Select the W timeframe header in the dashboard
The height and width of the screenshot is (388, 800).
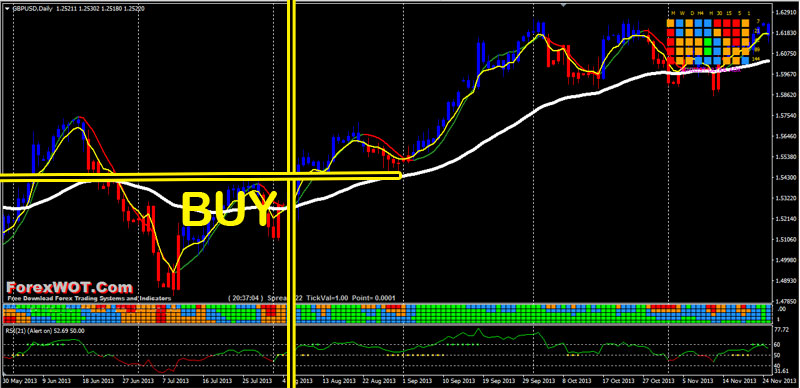pyautogui.click(x=682, y=13)
